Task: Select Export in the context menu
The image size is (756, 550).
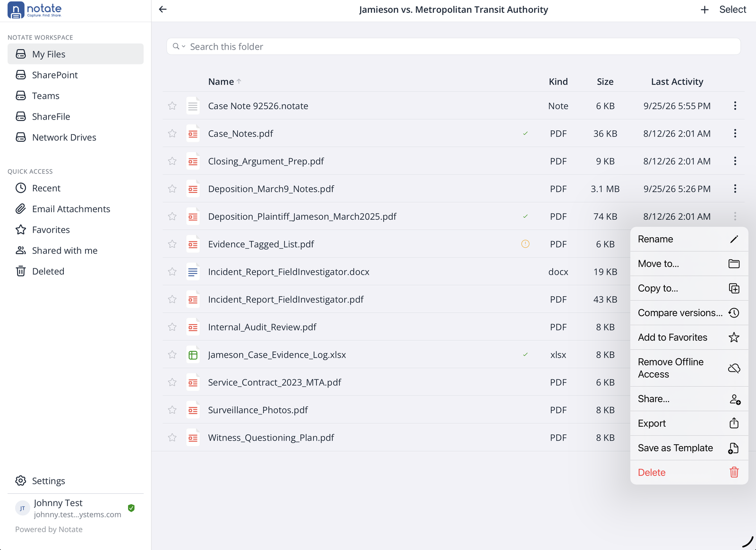Action: [689, 423]
